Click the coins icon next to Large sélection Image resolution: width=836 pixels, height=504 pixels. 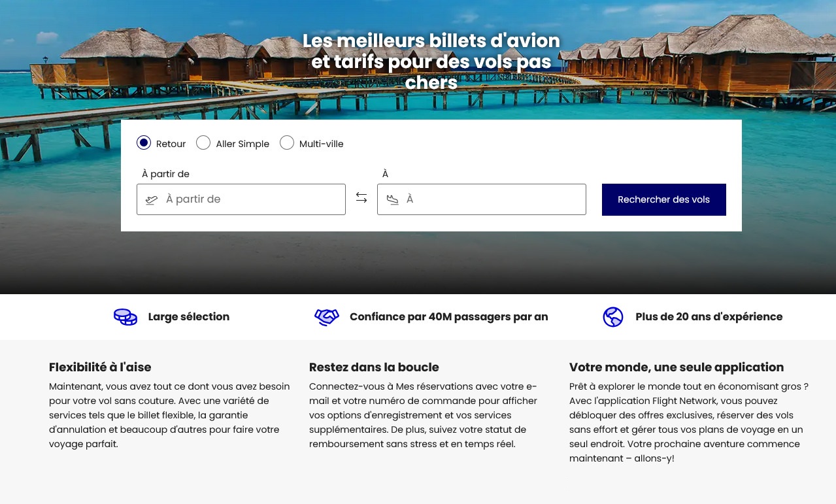[125, 317]
